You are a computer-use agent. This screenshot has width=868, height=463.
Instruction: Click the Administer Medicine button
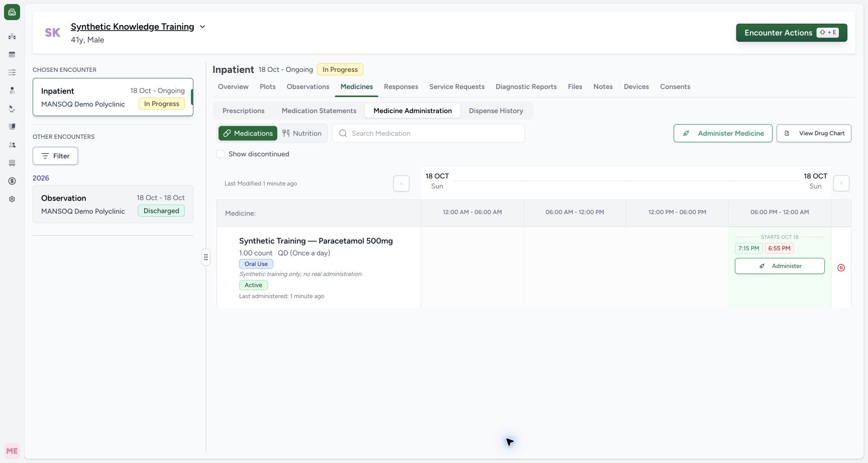coord(723,133)
